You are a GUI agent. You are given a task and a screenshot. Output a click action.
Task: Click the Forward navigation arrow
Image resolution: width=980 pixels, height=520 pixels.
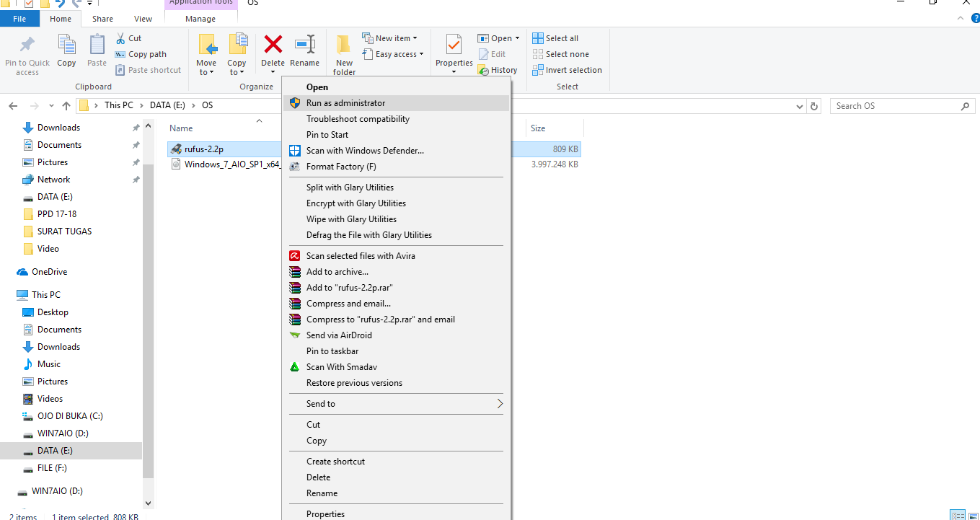pyautogui.click(x=34, y=106)
